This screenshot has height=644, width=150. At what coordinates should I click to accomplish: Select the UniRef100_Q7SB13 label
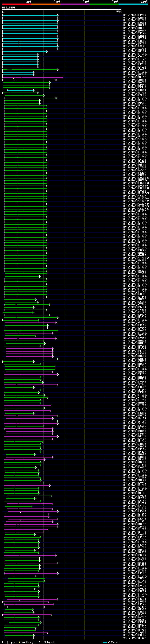tap(135, 318)
